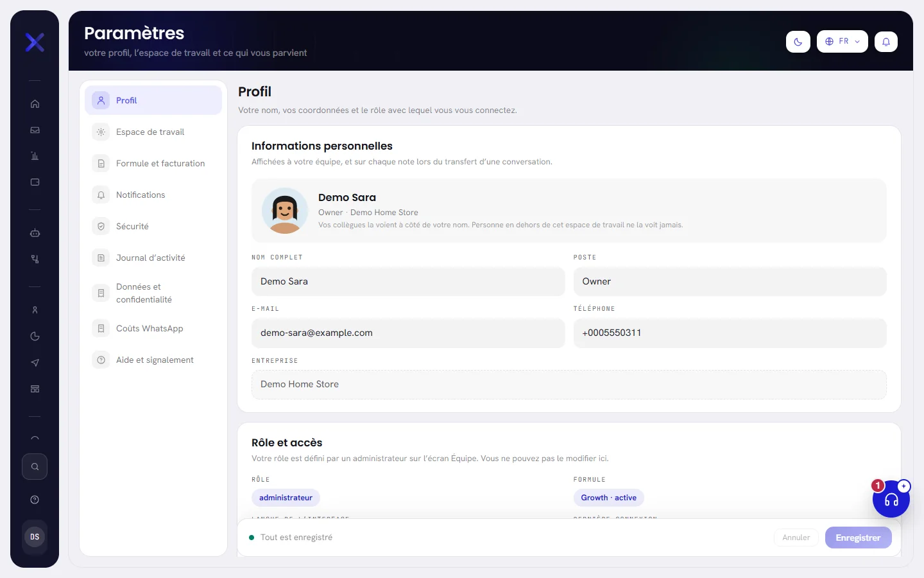Go to Notifications settings section
The width and height of the screenshot is (924, 578).
[x=153, y=195]
